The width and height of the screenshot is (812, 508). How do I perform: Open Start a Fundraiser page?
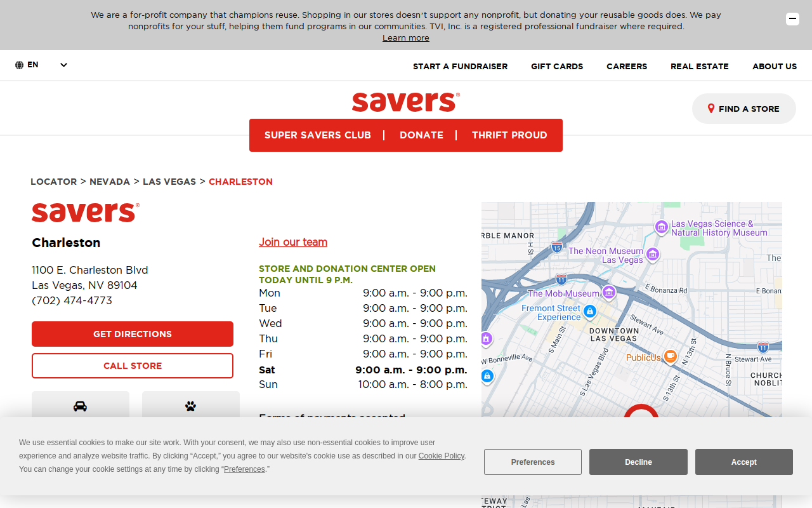[460, 66]
